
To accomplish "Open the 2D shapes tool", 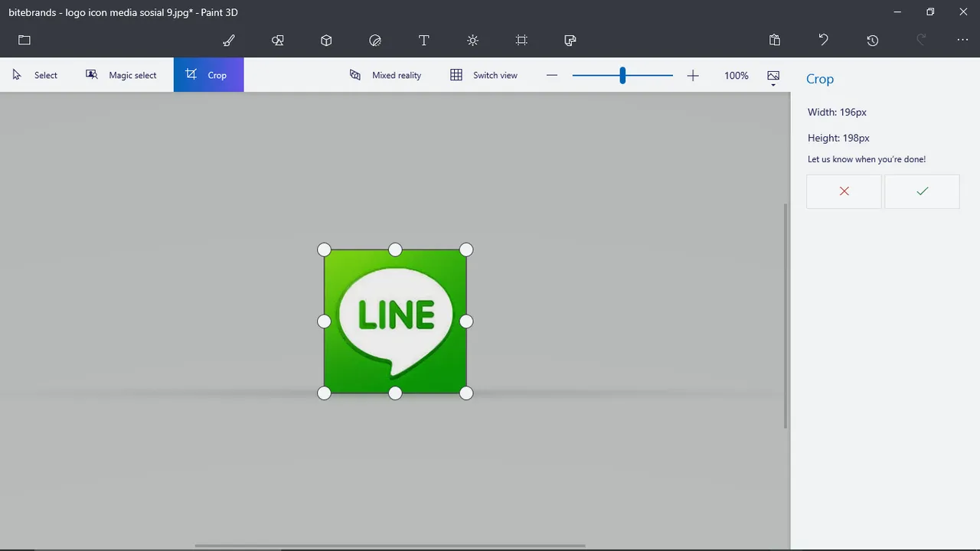I will pos(278,40).
